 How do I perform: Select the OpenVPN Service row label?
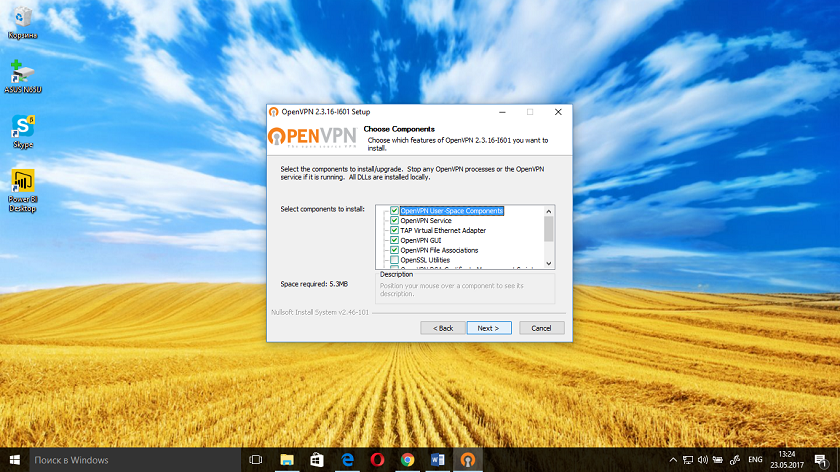[426, 220]
